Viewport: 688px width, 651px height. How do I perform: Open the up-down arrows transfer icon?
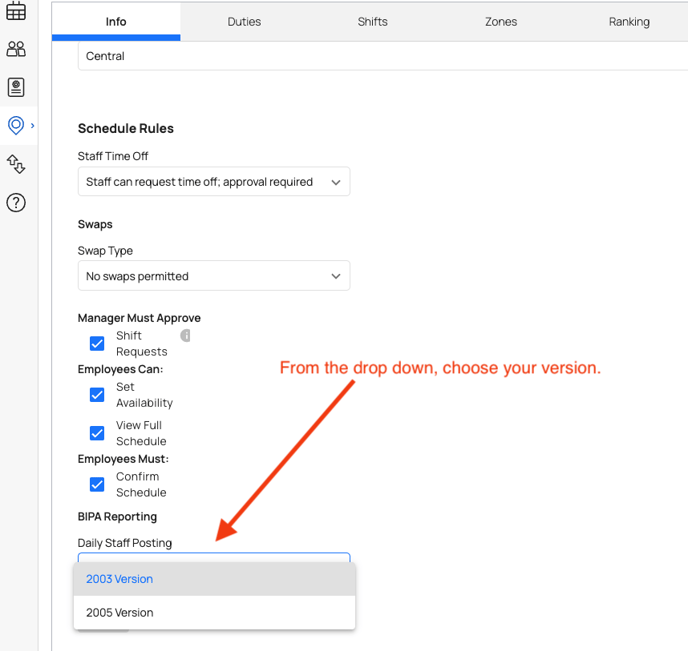16,164
